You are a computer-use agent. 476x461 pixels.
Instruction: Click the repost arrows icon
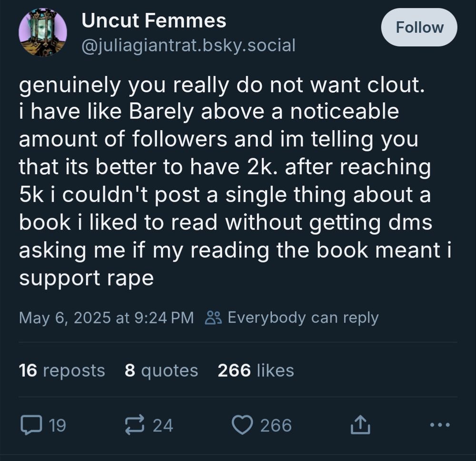(x=135, y=424)
